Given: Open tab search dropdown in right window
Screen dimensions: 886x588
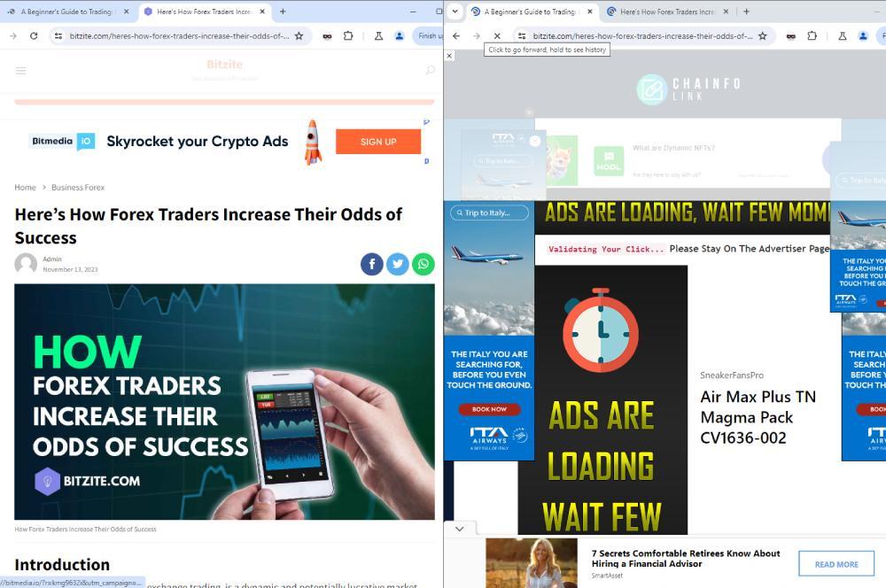Looking at the screenshot, I should point(455,12).
